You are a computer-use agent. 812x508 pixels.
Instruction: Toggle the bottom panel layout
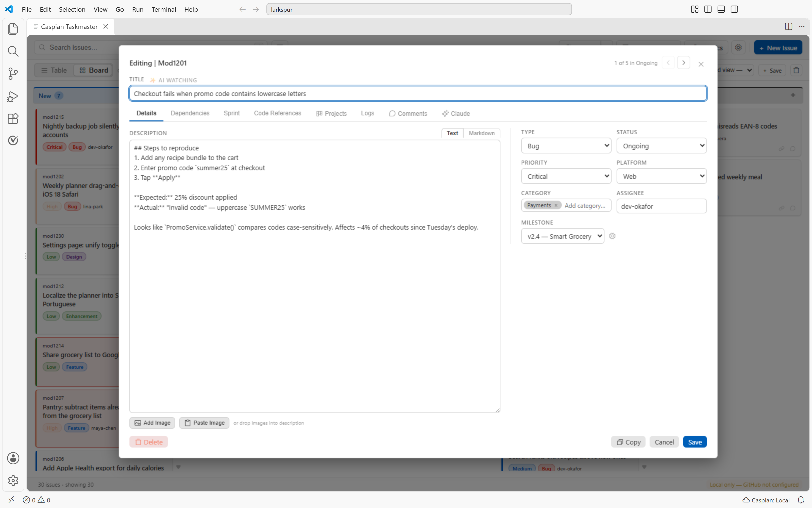[x=721, y=9]
